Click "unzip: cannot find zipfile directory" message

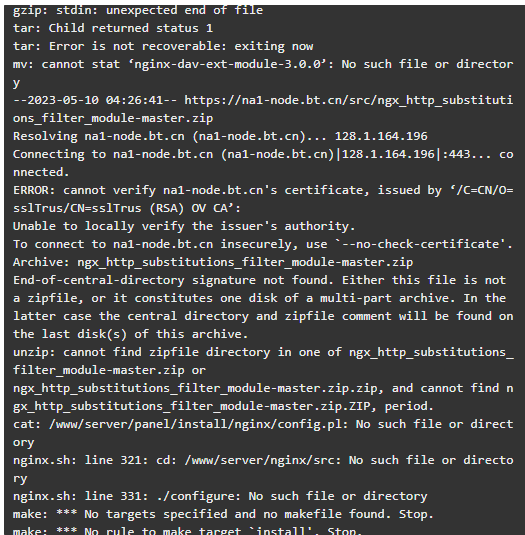tap(141, 352)
